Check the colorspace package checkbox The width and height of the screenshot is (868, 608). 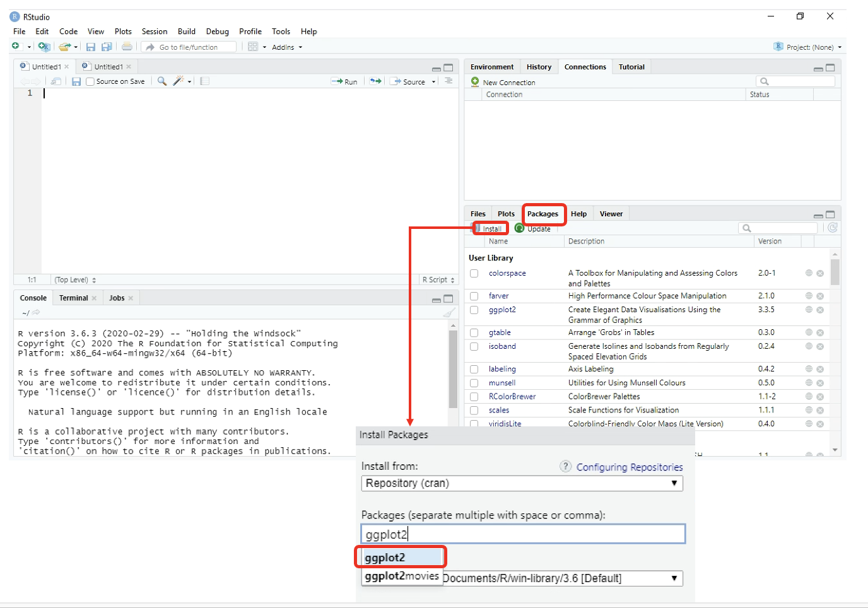pyautogui.click(x=474, y=273)
